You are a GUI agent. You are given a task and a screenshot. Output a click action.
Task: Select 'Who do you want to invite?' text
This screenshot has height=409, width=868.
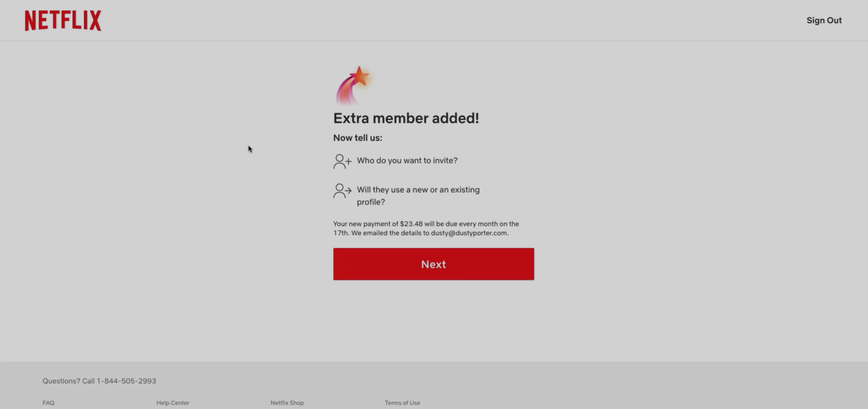click(407, 160)
